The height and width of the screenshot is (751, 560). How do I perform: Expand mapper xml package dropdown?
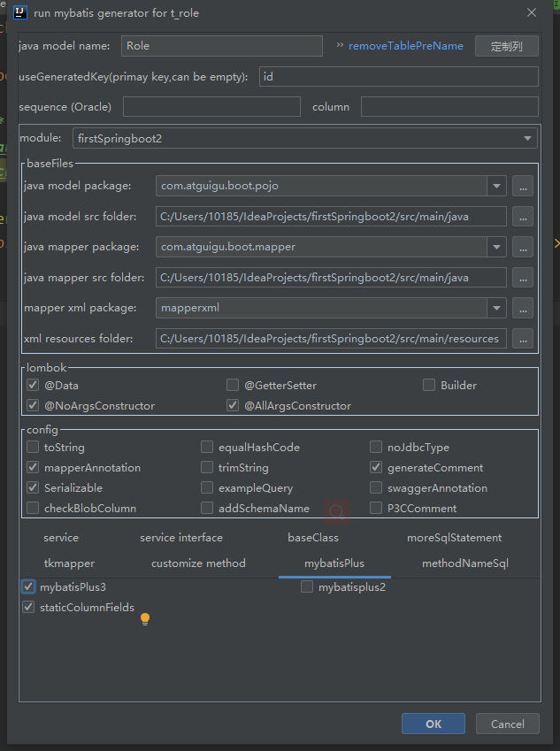point(496,308)
